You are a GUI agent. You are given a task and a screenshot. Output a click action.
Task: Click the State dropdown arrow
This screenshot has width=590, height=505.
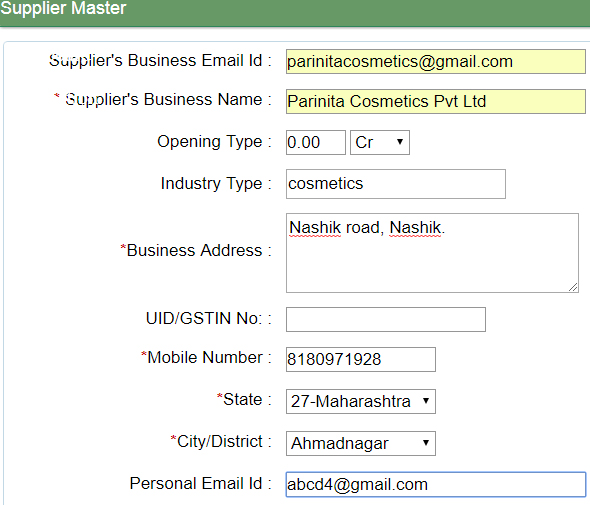click(x=426, y=401)
